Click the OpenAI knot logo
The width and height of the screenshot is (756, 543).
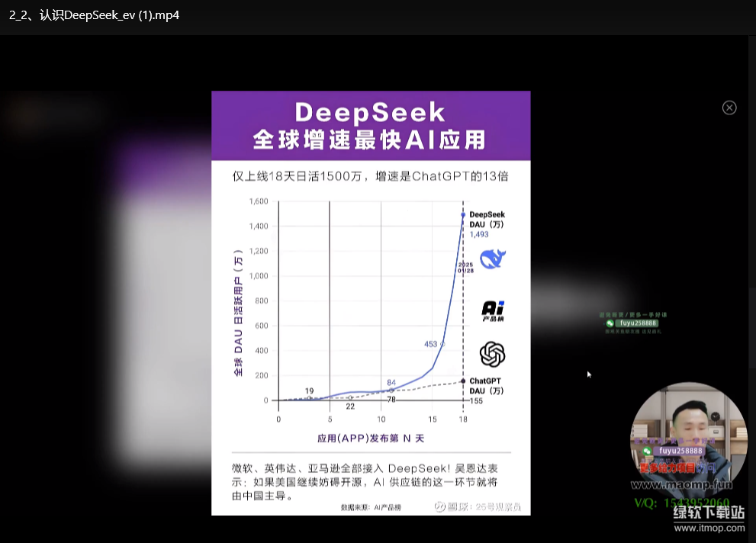(x=492, y=354)
